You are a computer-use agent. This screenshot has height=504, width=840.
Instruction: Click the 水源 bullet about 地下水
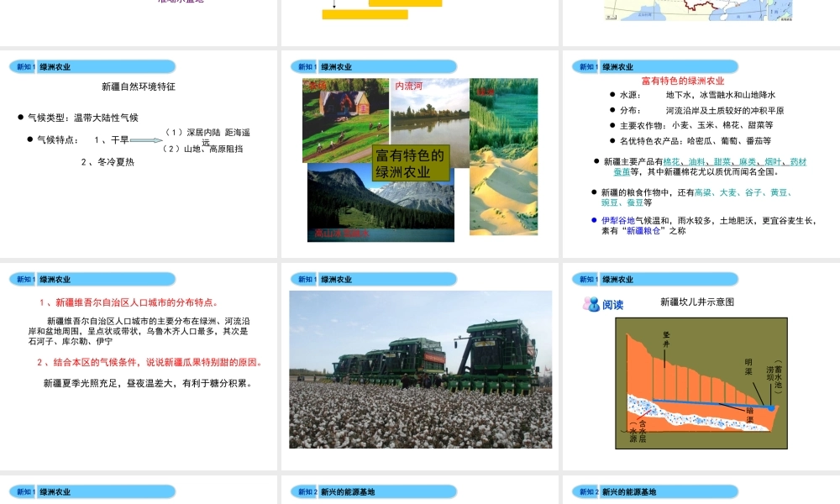(693, 95)
